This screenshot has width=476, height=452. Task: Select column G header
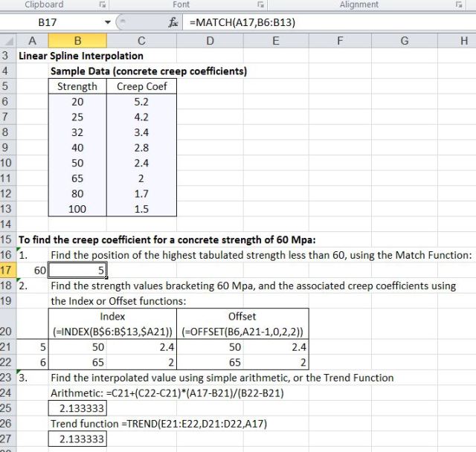404,40
